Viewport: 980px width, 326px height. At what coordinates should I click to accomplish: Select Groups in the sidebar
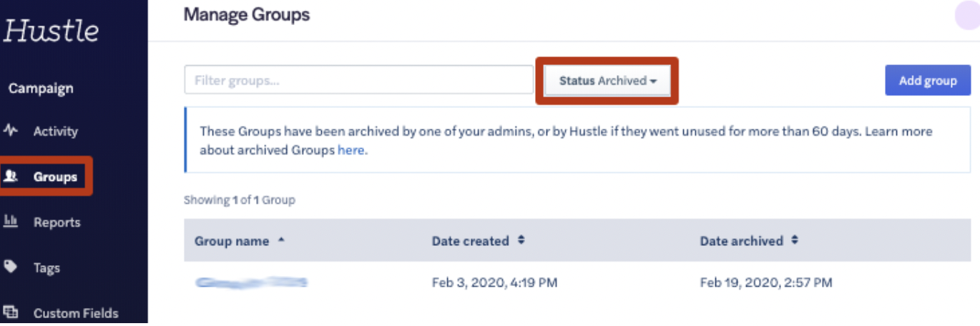[x=55, y=177]
